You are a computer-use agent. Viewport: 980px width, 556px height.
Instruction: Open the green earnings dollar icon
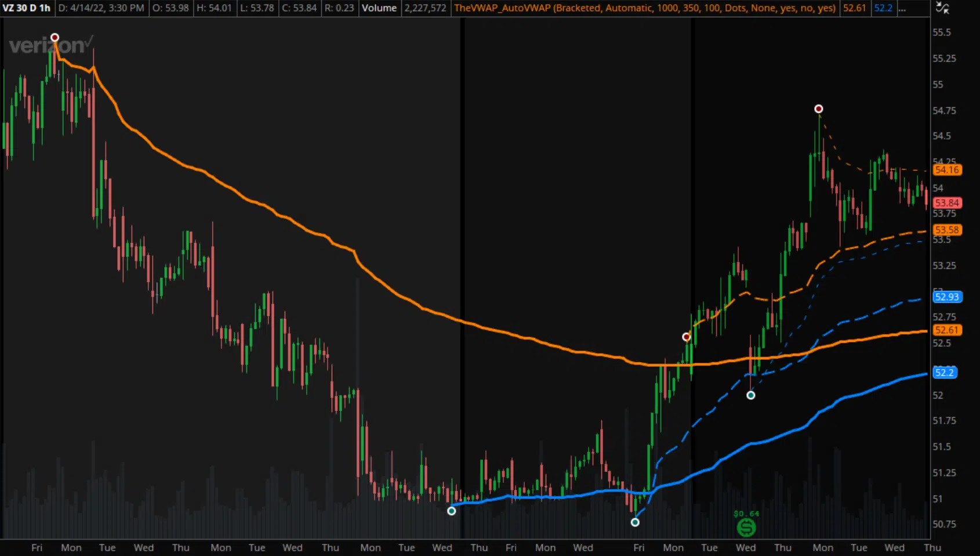click(746, 528)
